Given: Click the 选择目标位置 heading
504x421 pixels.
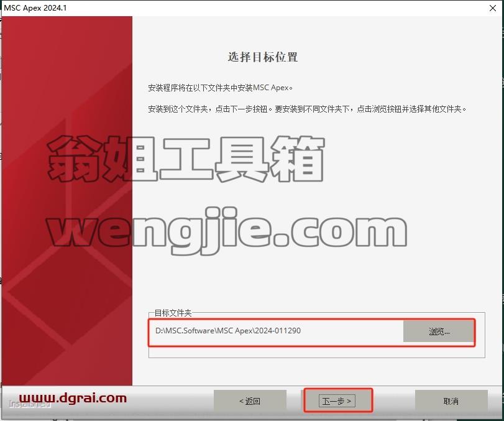Looking at the screenshot, I should click(x=263, y=57).
